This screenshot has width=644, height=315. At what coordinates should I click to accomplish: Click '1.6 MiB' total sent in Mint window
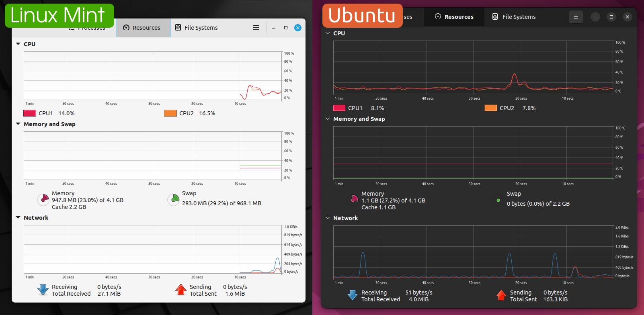pos(235,294)
